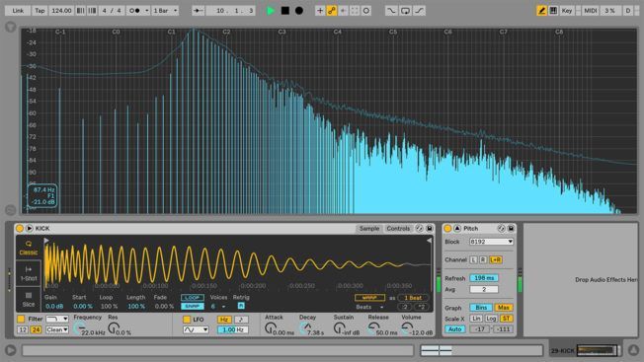
Task: Click the MIDI map mode button
Action: tap(591, 11)
